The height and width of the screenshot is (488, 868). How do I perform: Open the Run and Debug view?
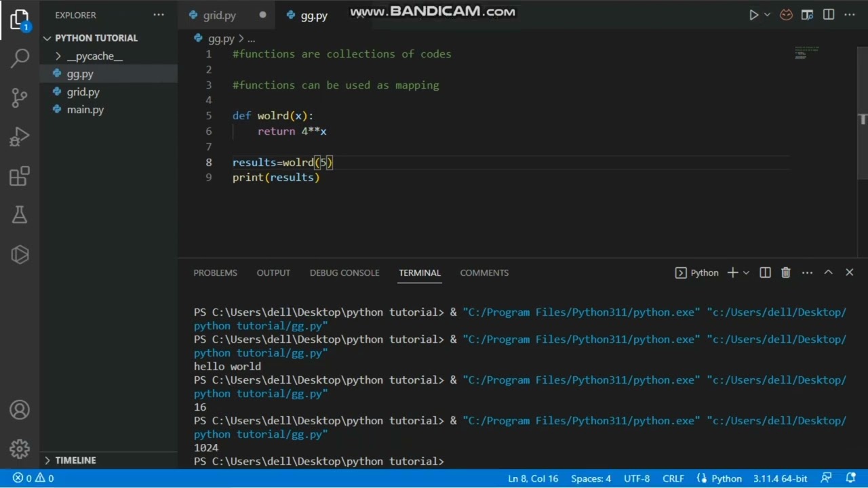pyautogui.click(x=20, y=137)
